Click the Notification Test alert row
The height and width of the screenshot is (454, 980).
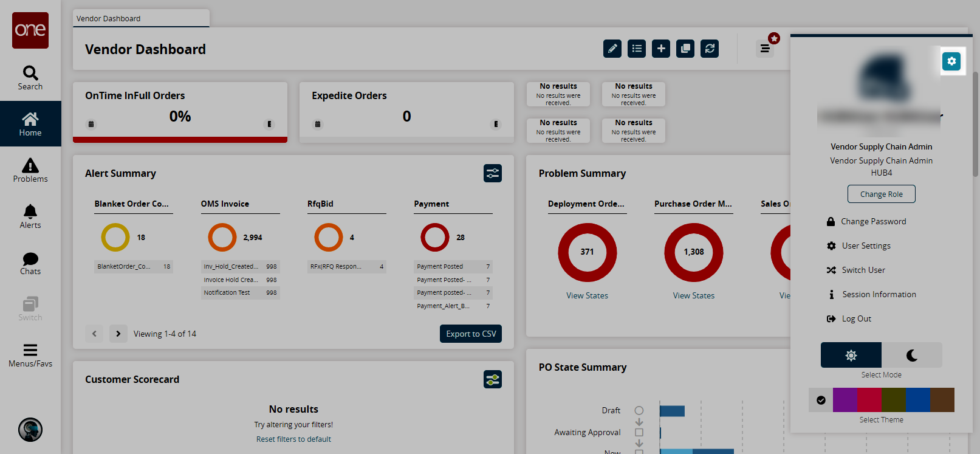241,293
